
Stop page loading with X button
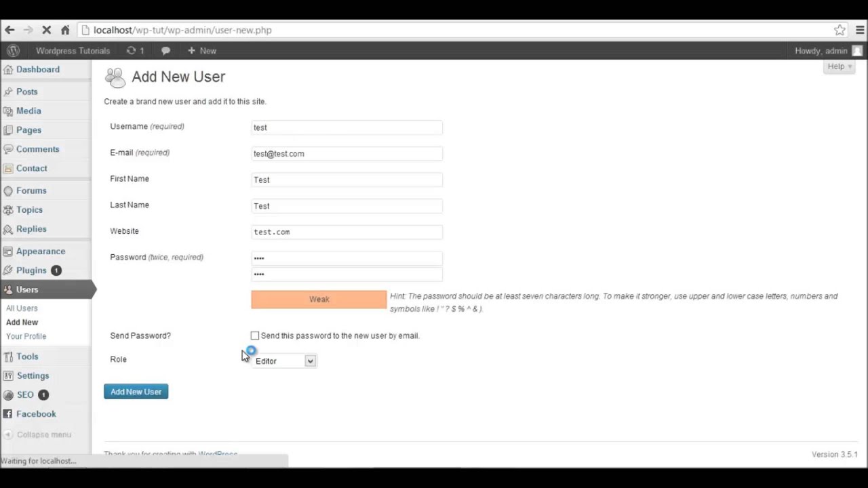47,30
